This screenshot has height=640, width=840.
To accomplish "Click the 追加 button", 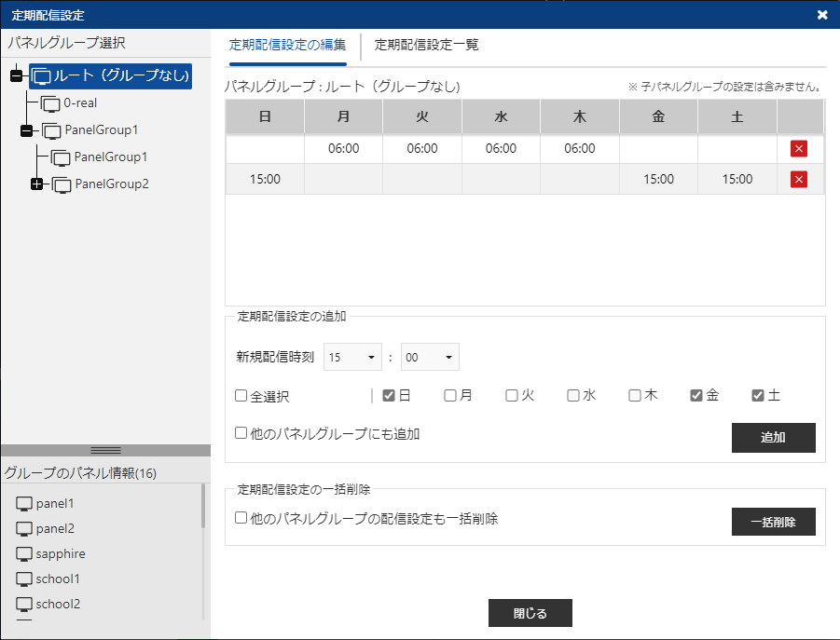I will tap(773, 438).
